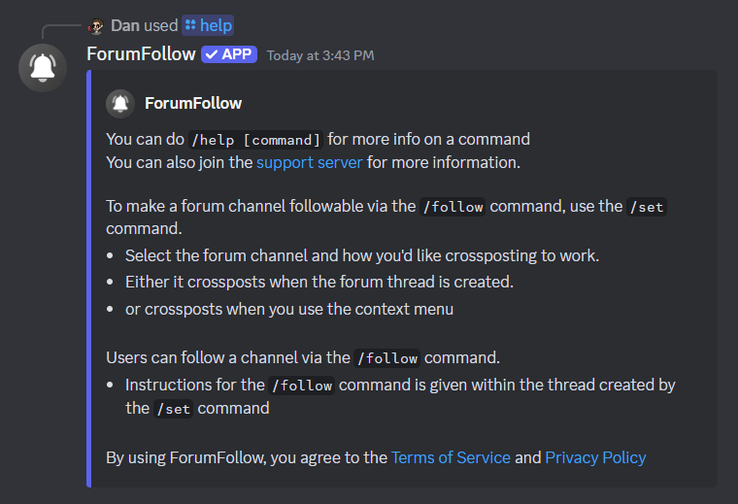The height and width of the screenshot is (504, 738).
Task: Click Dan's small avatar in the reply line
Action: point(96,26)
